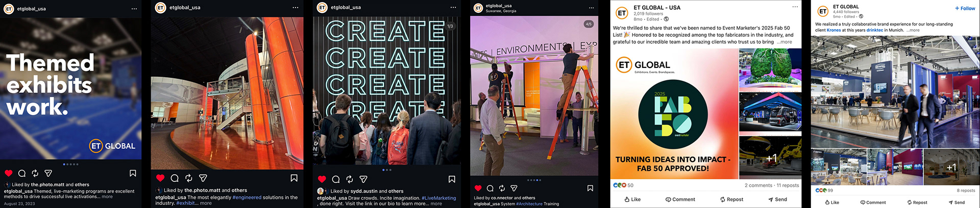Send the Krones drinktec LinkedIn post
980x208 pixels.
pyautogui.click(x=956, y=202)
